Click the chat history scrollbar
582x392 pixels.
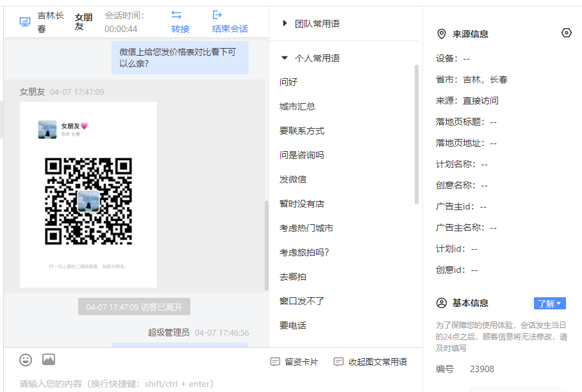point(267,245)
